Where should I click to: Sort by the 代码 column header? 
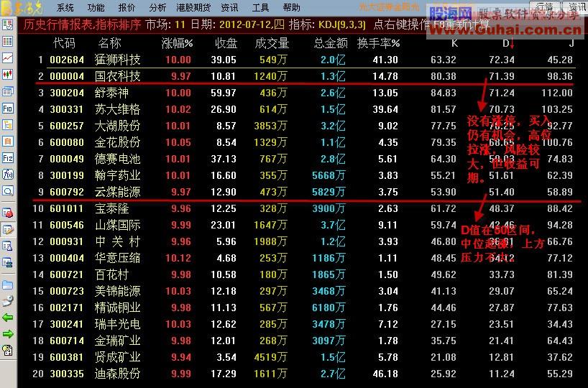tap(64, 44)
